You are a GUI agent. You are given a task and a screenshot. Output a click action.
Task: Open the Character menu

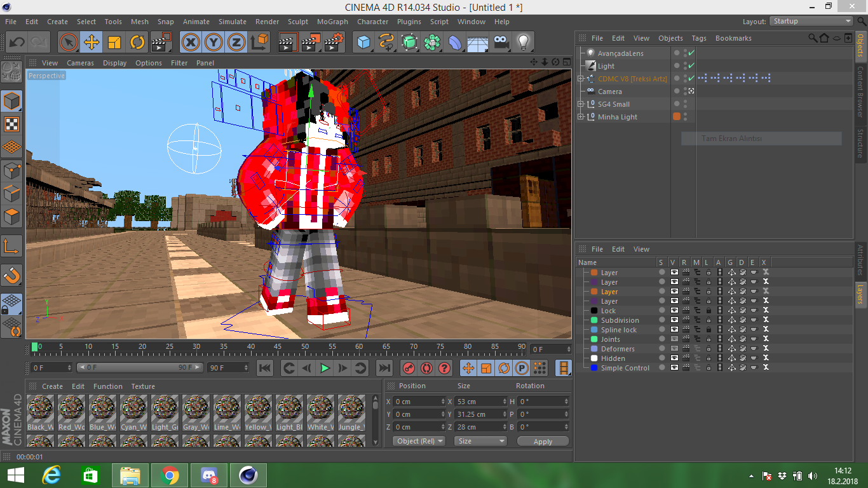tap(373, 22)
